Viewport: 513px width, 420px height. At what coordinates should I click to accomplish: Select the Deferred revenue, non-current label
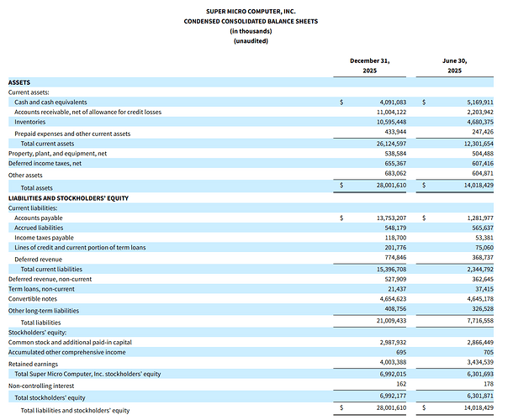(50, 279)
